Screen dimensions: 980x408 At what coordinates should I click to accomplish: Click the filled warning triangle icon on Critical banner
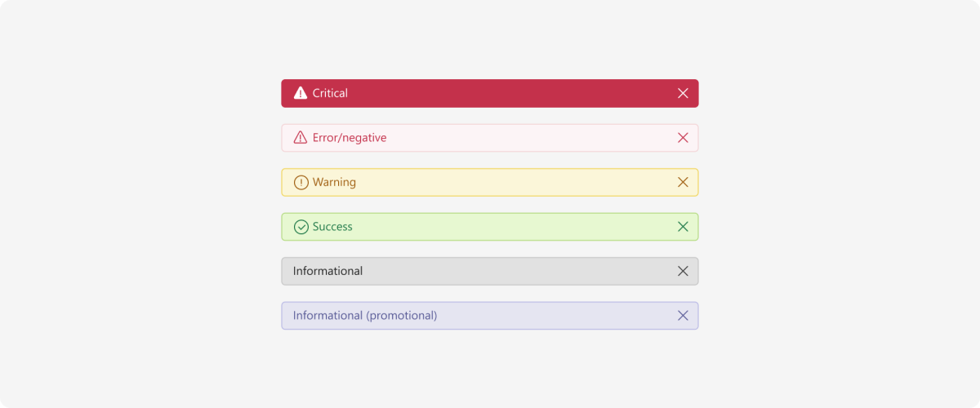[x=301, y=93]
